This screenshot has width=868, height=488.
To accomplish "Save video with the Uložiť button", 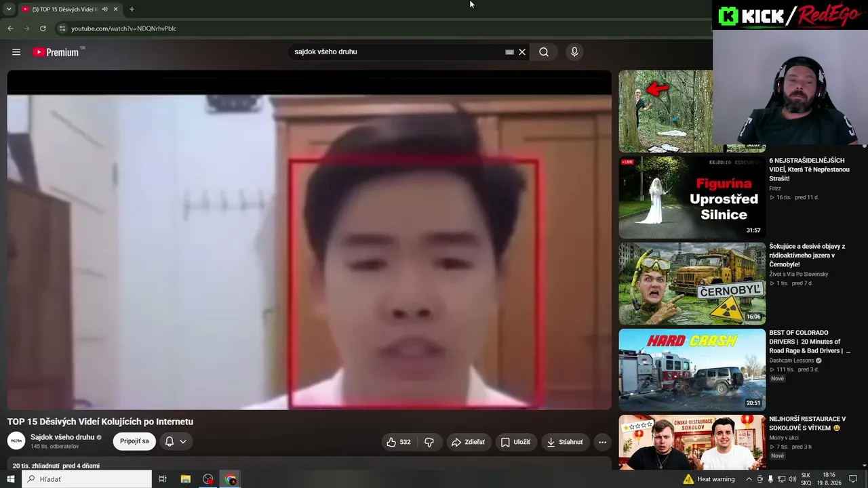I will [x=515, y=442].
